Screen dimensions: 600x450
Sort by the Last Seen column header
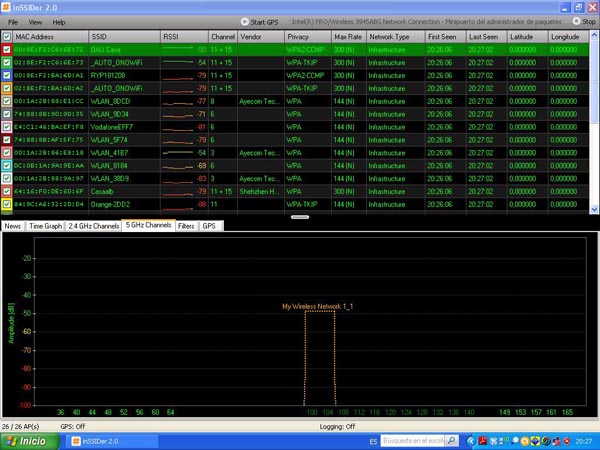pos(487,37)
